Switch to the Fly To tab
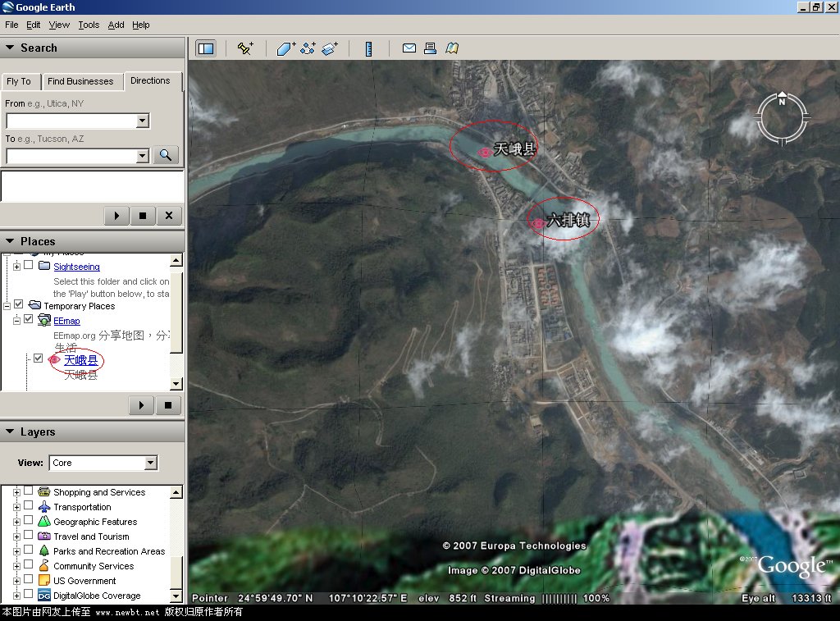The height and width of the screenshot is (621, 840). tap(19, 81)
